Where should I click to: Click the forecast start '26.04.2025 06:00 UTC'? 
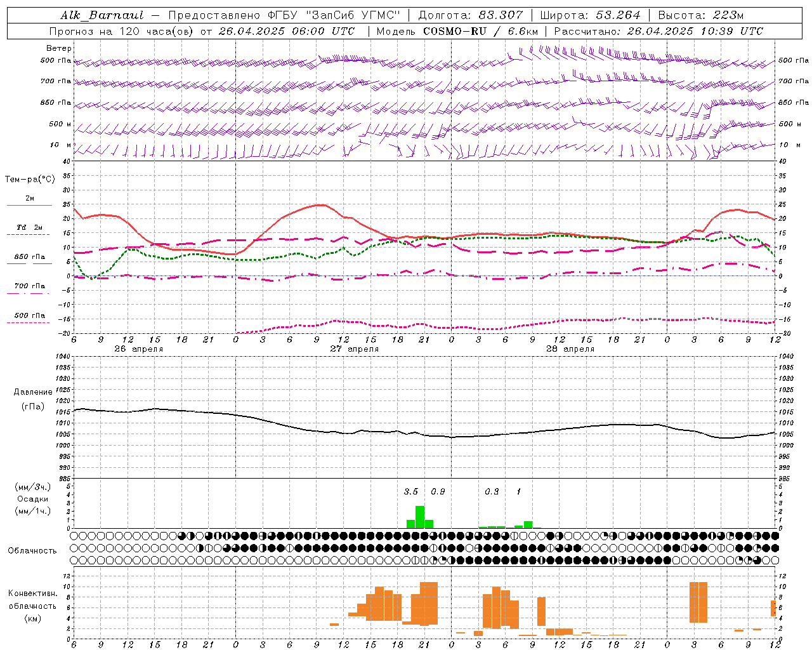286,31
